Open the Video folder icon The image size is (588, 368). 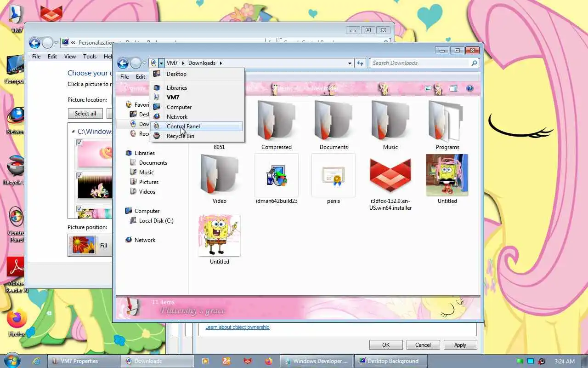(x=220, y=175)
